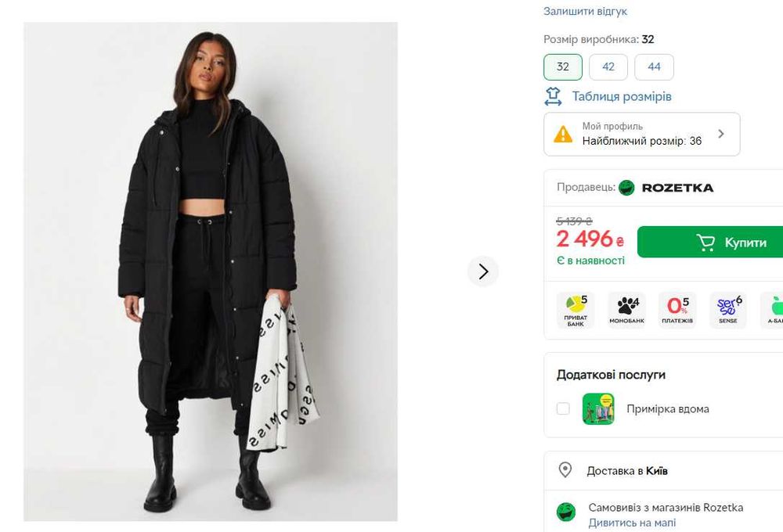Open the Дивитись на мапі link
The height and width of the screenshot is (532, 783).
tap(632, 523)
